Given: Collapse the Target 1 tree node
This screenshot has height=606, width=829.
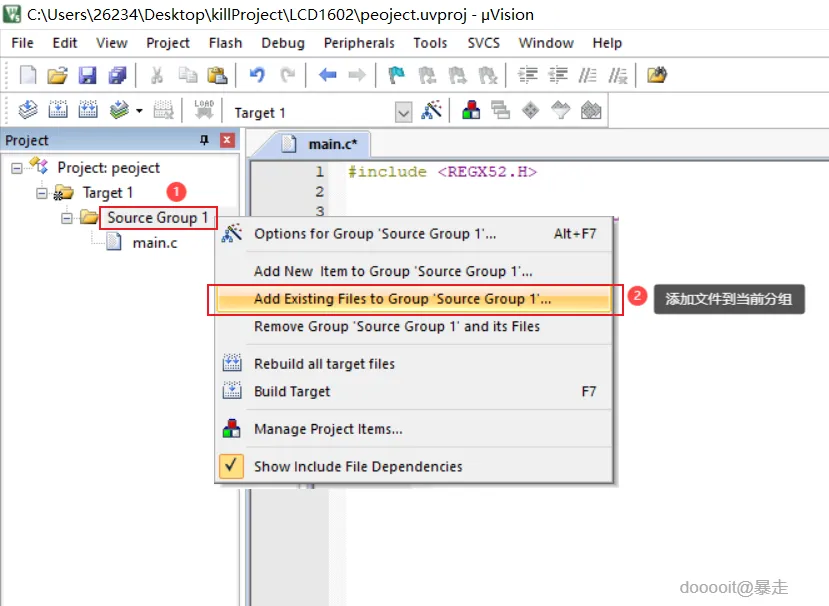Looking at the screenshot, I should tap(42, 193).
